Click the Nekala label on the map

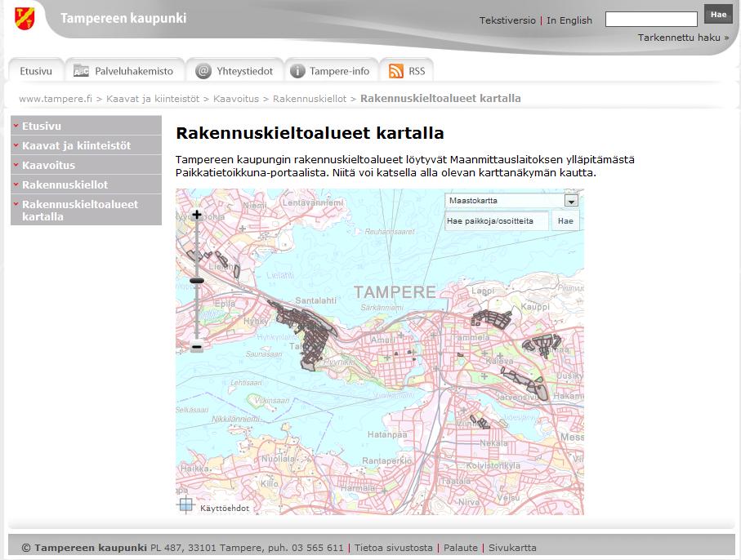tap(493, 443)
